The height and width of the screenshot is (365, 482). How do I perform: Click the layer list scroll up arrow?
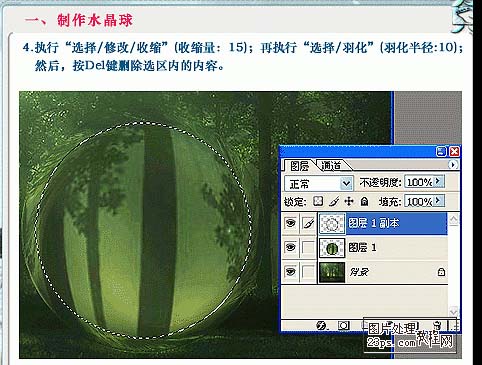pyautogui.click(x=453, y=219)
